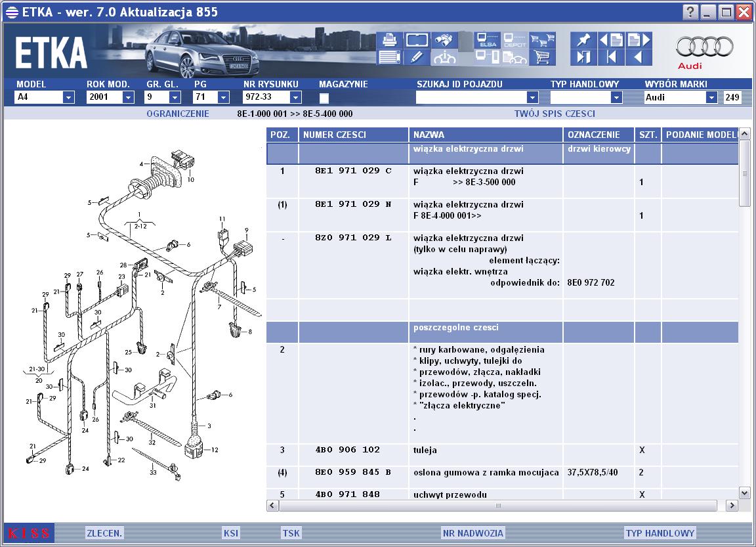Click the horizontal scrollbar thumb of parts list
756x547 pixels.
(x=498, y=506)
